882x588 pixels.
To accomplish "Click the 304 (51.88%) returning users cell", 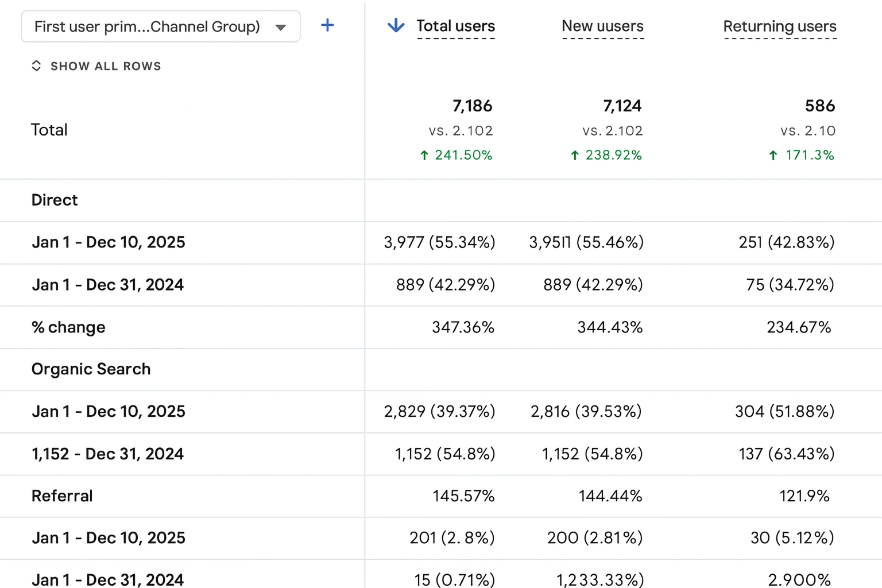I will coord(785,412).
